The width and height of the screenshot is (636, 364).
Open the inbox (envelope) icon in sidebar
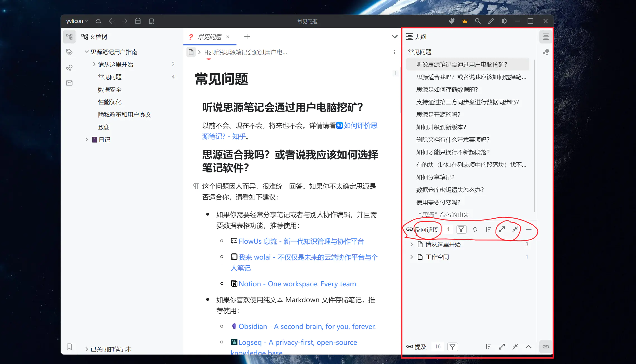(x=69, y=83)
